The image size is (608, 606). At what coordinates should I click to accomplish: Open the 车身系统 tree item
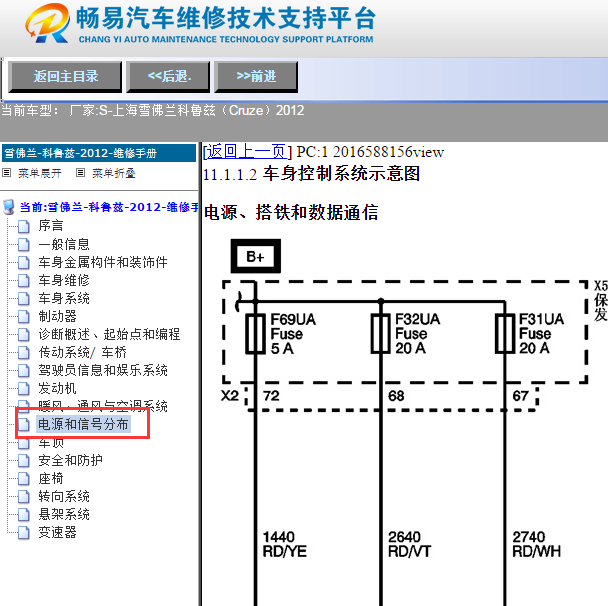tap(64, 298)
